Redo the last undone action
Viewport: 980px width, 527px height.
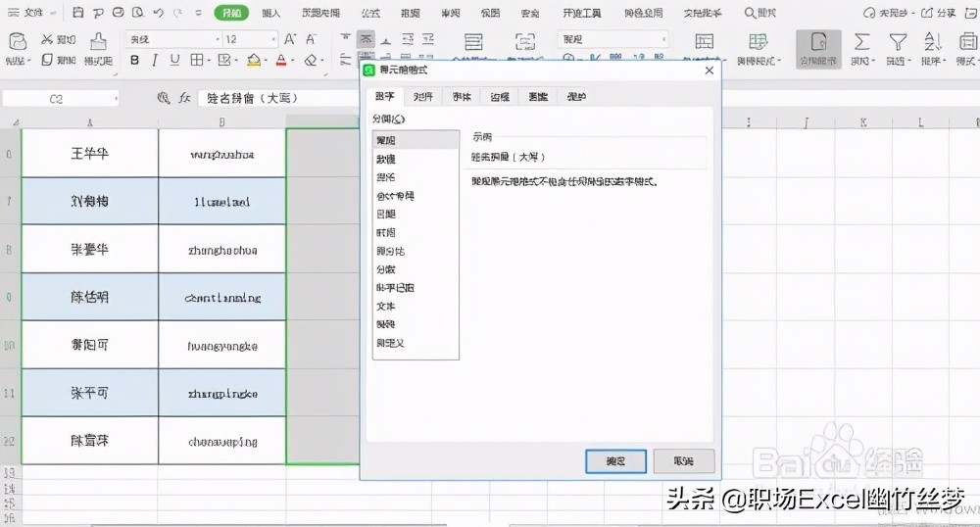click(177, 12)
